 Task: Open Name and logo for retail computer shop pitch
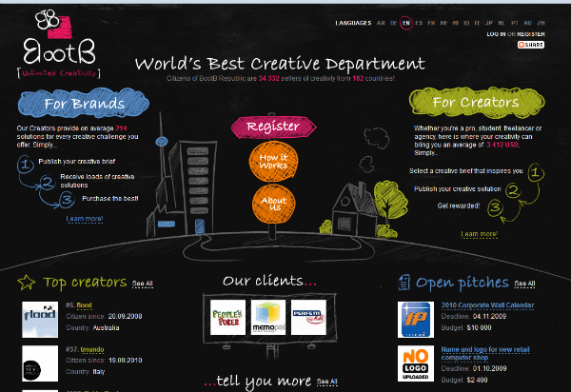[485, 353]
